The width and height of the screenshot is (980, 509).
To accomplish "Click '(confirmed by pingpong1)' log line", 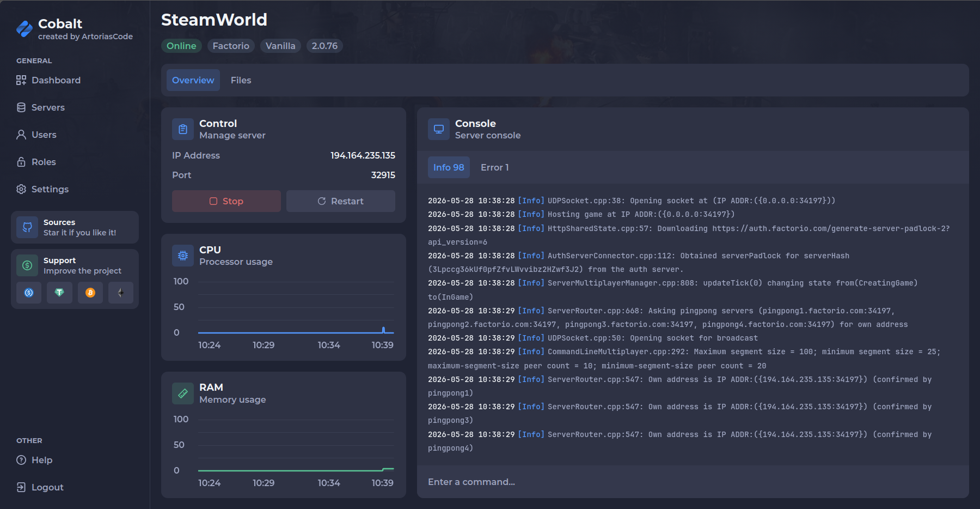I will pos(680,386).
